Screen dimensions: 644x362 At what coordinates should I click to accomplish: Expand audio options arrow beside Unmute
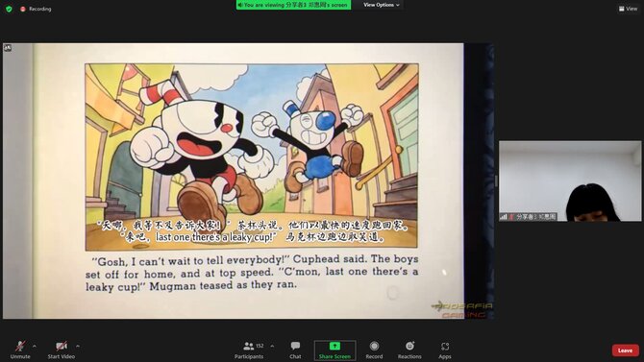[x=35, y=346]
